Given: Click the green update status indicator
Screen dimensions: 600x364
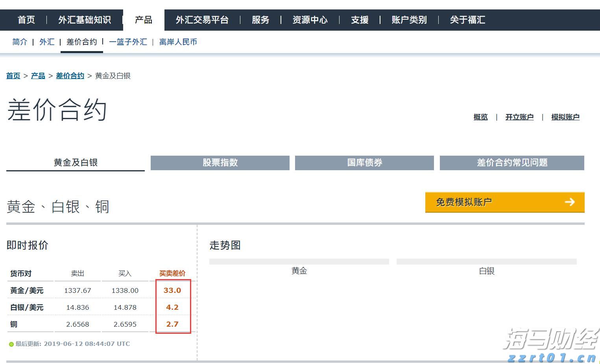Looking at the screenshot, I should pos(11,344).
